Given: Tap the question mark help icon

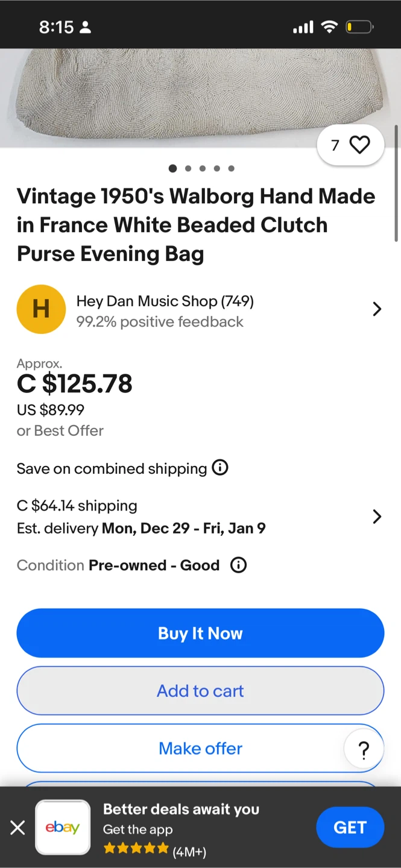Looking at the screenshot, I should tap(364, 750).
